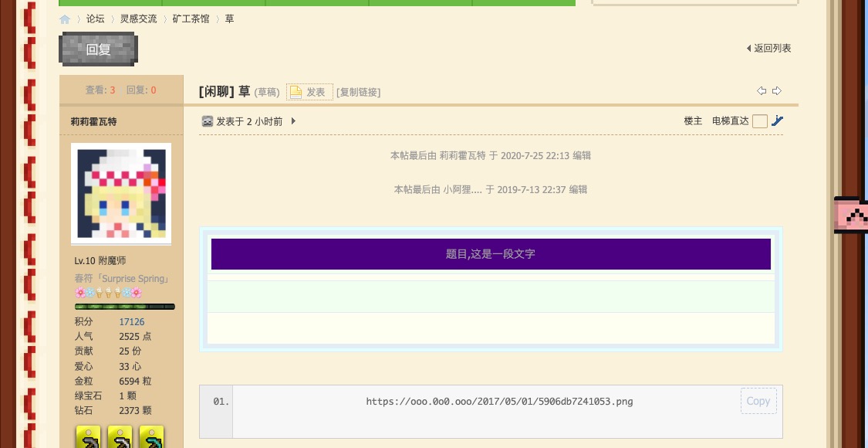Click the elevator jump icon

pyautogui.click(x=777, y=120)
